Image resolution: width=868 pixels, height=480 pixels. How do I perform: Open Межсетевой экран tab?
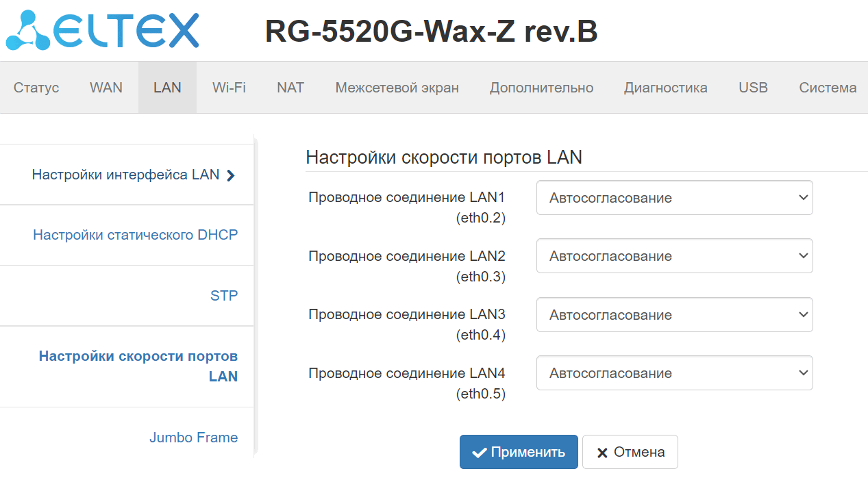(x=397, y=88)
